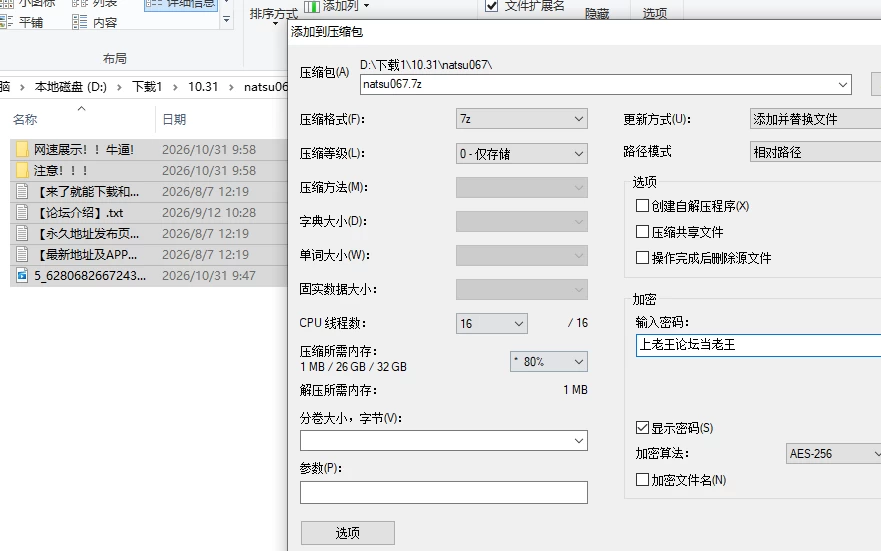Enable 创建自解压程序(X) checkbox

[642, 206]
